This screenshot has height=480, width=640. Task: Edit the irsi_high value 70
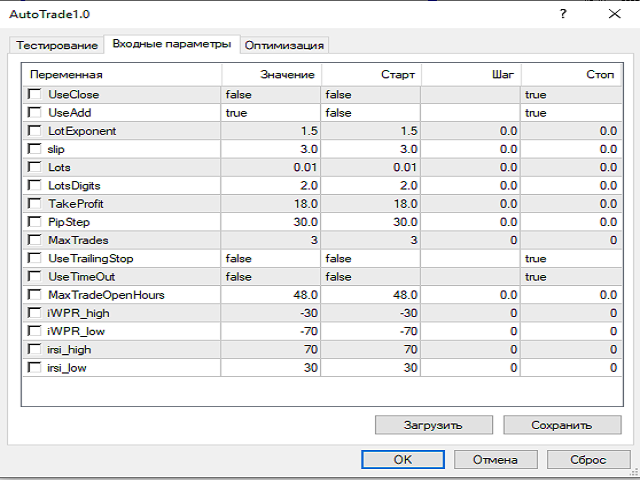[271, 349]
